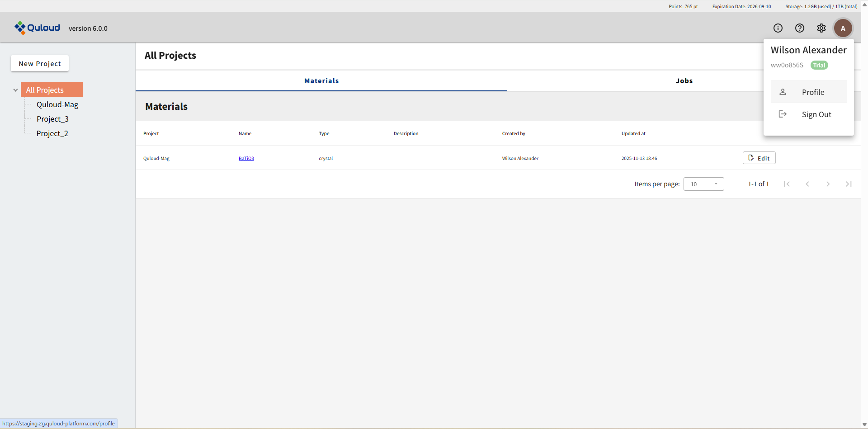Collapse the All Projects tree
The height and width of the screenshot is (429, 868).
[x=15, y=90]
